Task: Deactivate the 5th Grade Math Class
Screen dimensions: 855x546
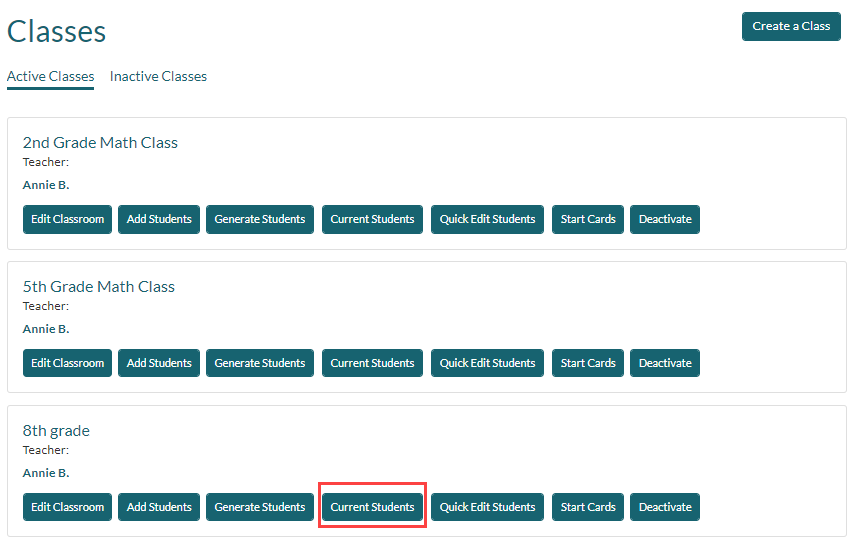Action: (665, 363)
